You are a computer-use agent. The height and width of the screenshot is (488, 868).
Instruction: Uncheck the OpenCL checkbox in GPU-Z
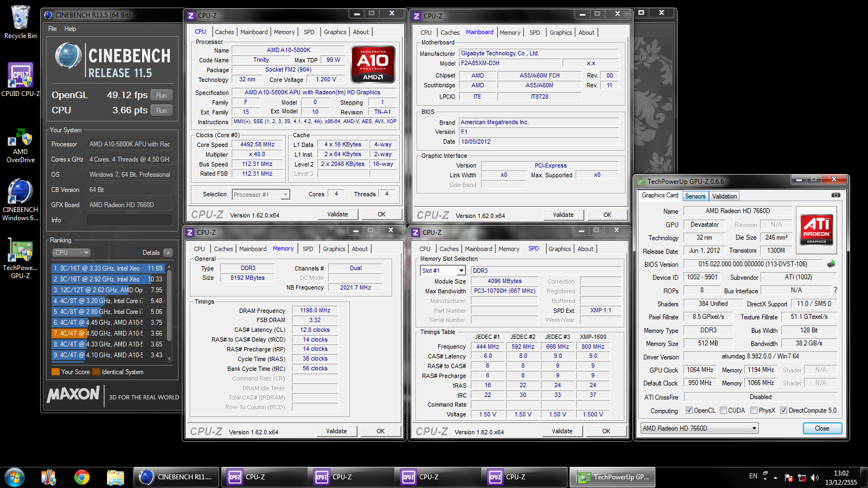click(x=689, y=410)
